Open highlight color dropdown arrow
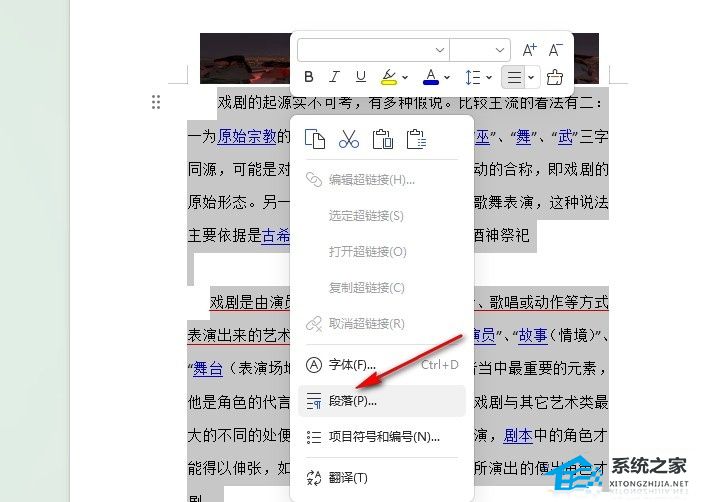The height and width of the screenshot is (502, 704). [x=405, y=78]
